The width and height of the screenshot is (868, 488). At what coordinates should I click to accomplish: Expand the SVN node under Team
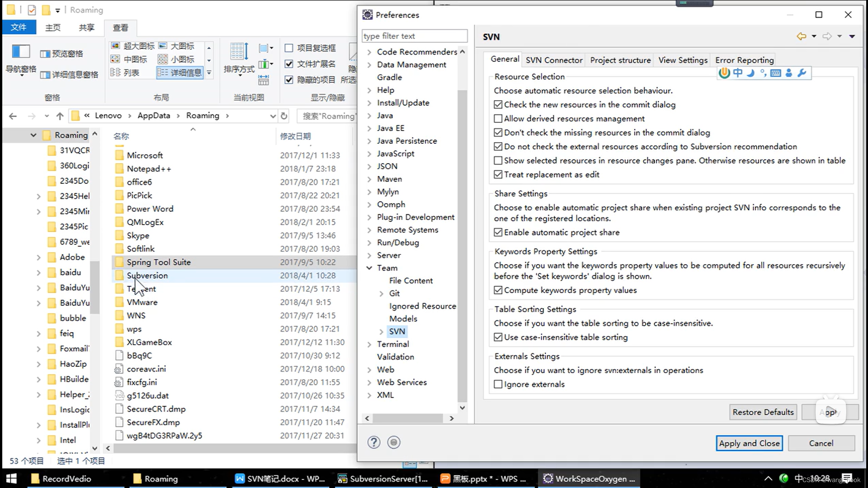pos(382,332)
